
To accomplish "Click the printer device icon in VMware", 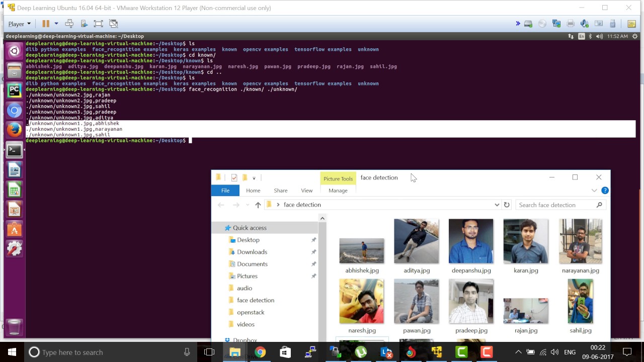I will 571,24.
